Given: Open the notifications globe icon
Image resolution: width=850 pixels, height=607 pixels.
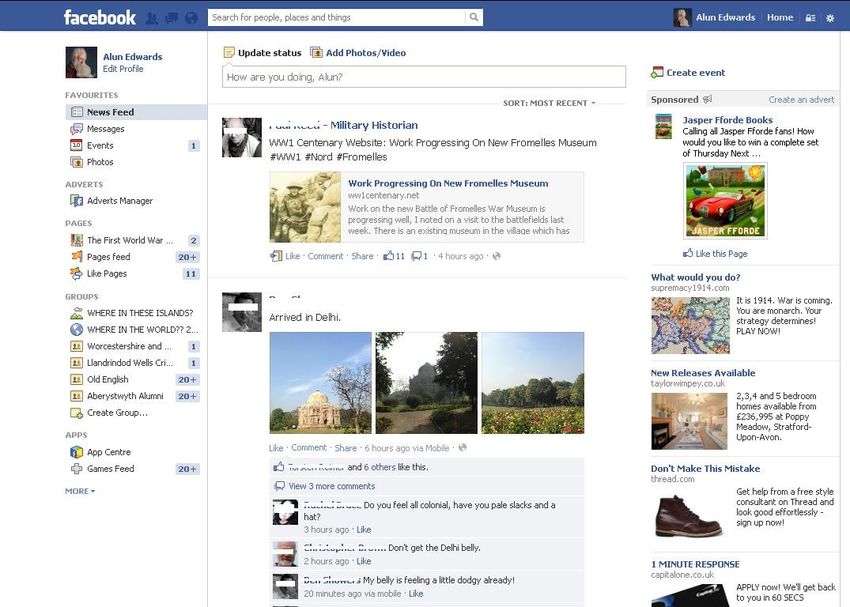Looking at the screenshot, I should pyautogui.click(x=191, y=18).
